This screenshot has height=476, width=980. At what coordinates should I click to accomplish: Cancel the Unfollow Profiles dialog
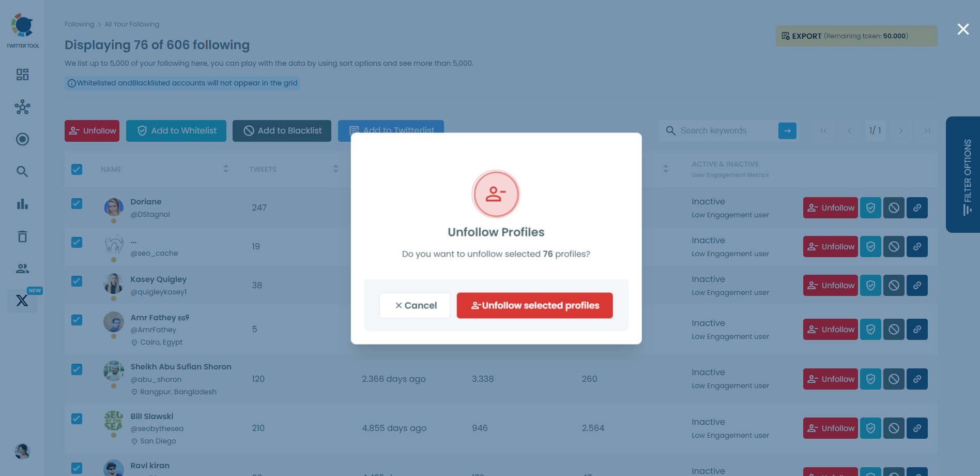tap(415, 306)
